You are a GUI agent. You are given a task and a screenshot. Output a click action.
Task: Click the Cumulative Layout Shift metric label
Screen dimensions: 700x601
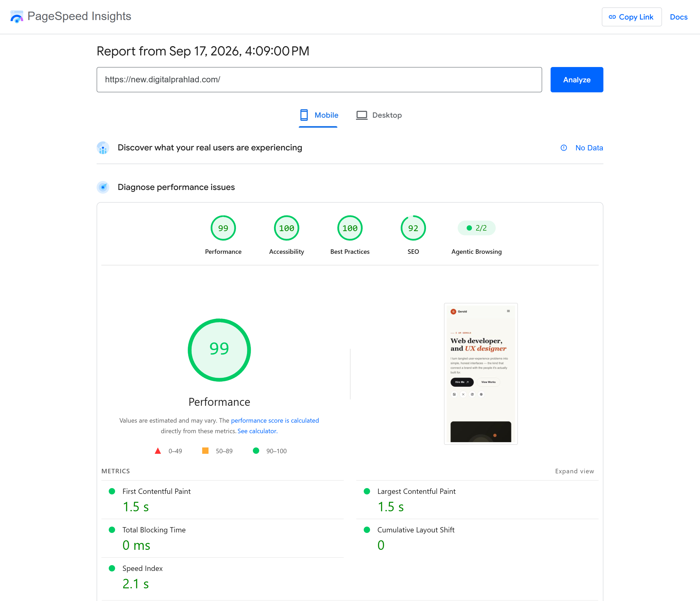pos(415,530)
